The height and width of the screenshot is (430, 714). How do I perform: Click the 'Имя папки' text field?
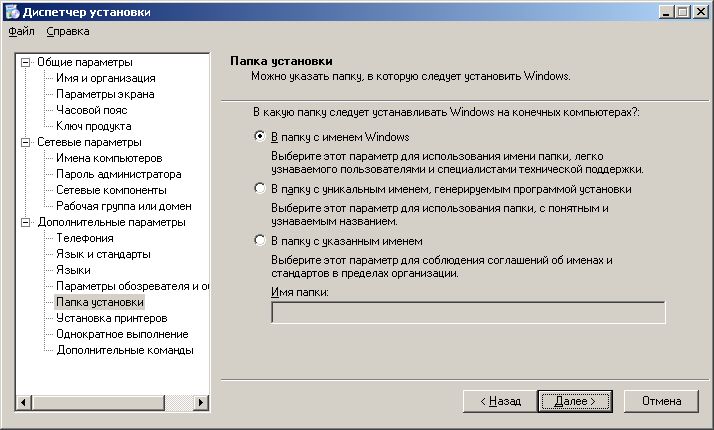[x=468, y=313]
